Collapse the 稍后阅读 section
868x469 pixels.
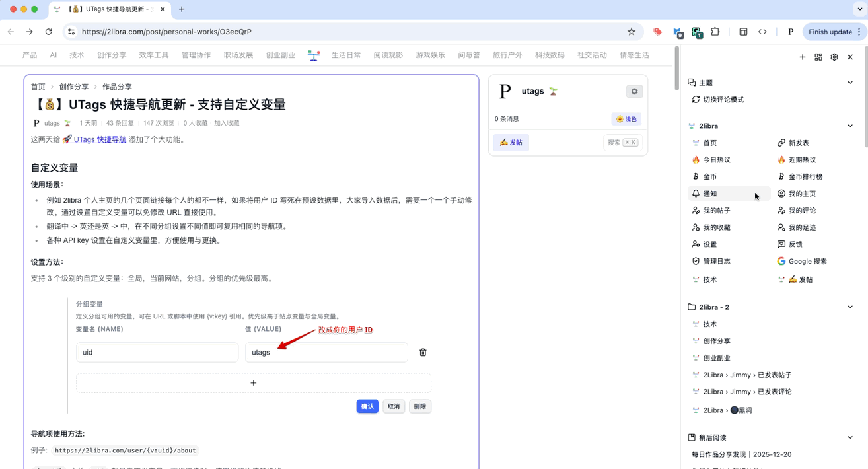coord(851,437)
